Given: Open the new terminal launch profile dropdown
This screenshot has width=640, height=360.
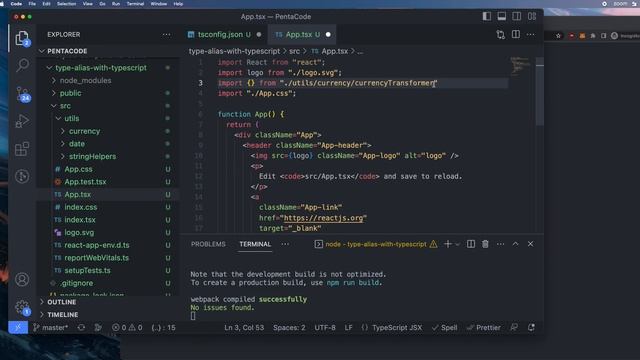Looking at the screenshot, I should [x=457, y=244].
